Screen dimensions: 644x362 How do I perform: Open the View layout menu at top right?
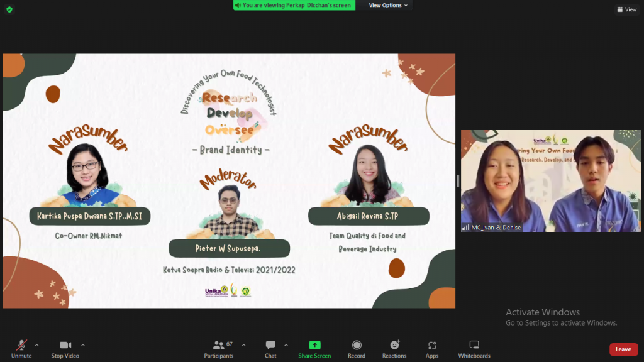tap(627, 9)
